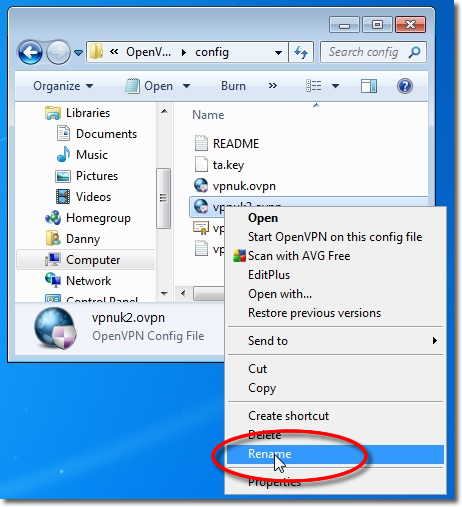Click the change view icon
The width and height of the screenshot is (462, 507).
313,86
